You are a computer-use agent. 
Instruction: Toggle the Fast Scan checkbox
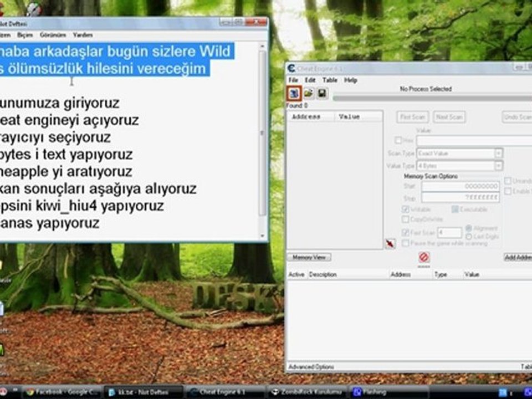(405, 233)
